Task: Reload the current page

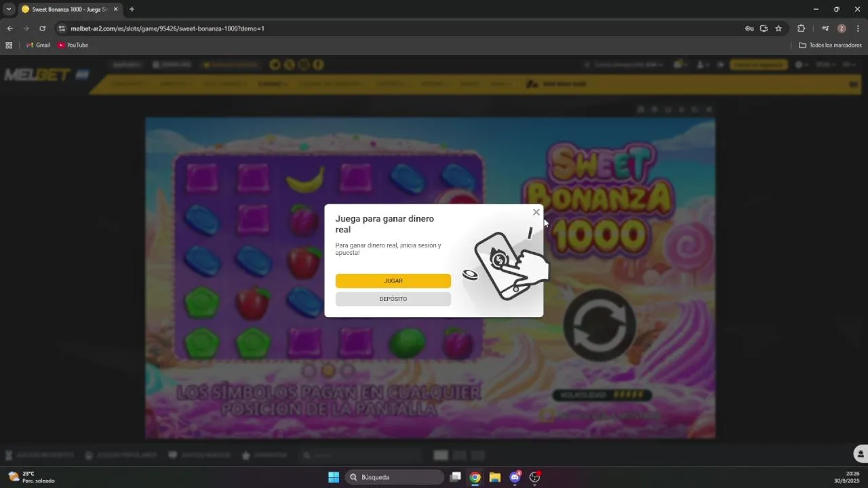Action: click(x=42, y=28)
